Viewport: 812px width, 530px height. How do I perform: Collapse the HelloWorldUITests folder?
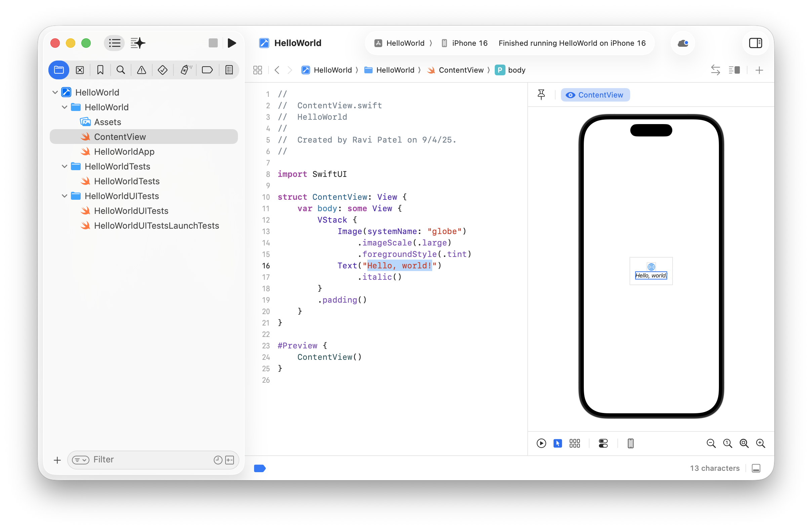(65, 196)
